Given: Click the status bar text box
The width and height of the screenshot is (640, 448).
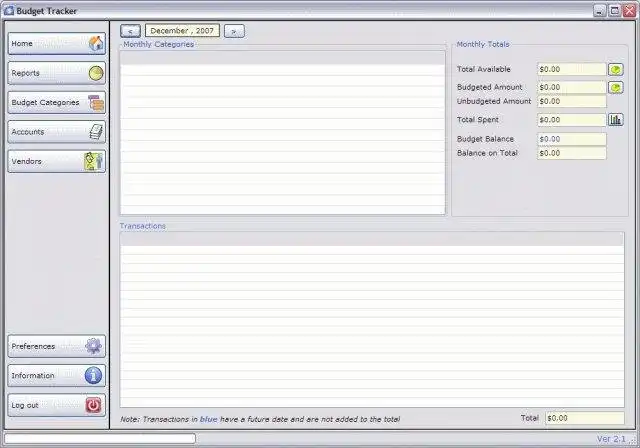Looking at the screenshot, I should point(100,439).
